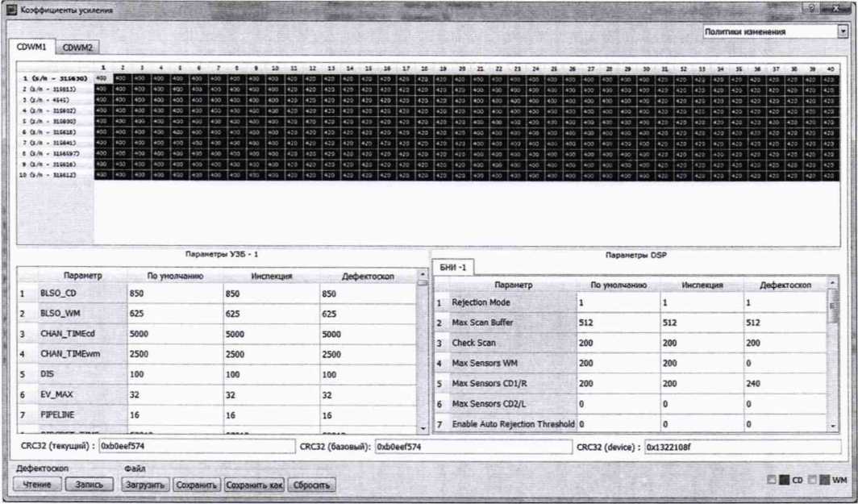The height and width of the screenshot is (504, 858).
Task: Click Max Sensors WM Дефектоскоп value 0
Action: 785,364
